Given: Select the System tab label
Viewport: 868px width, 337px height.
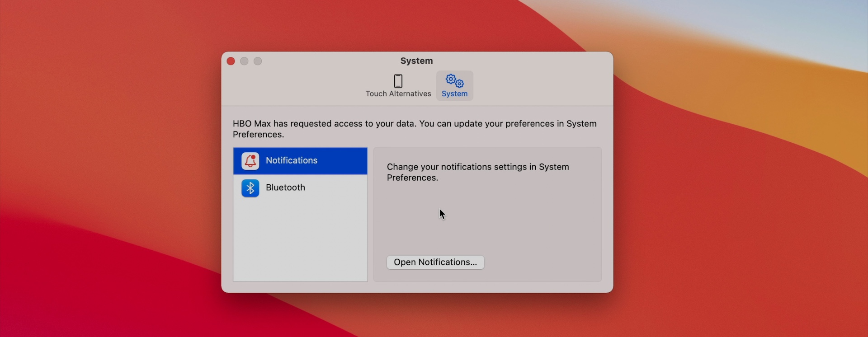Looking at the screenshot, I should click(x=454, y=94).
